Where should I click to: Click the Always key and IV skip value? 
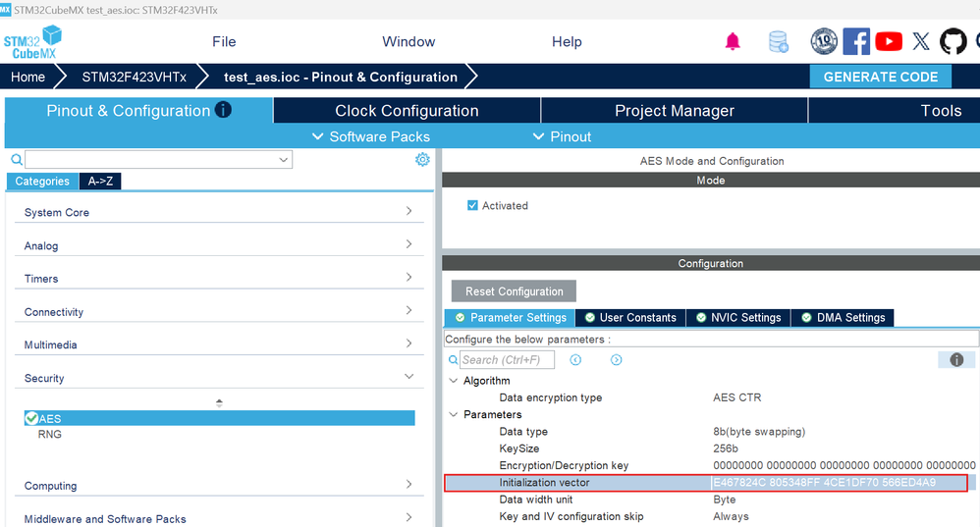[731, 516]
